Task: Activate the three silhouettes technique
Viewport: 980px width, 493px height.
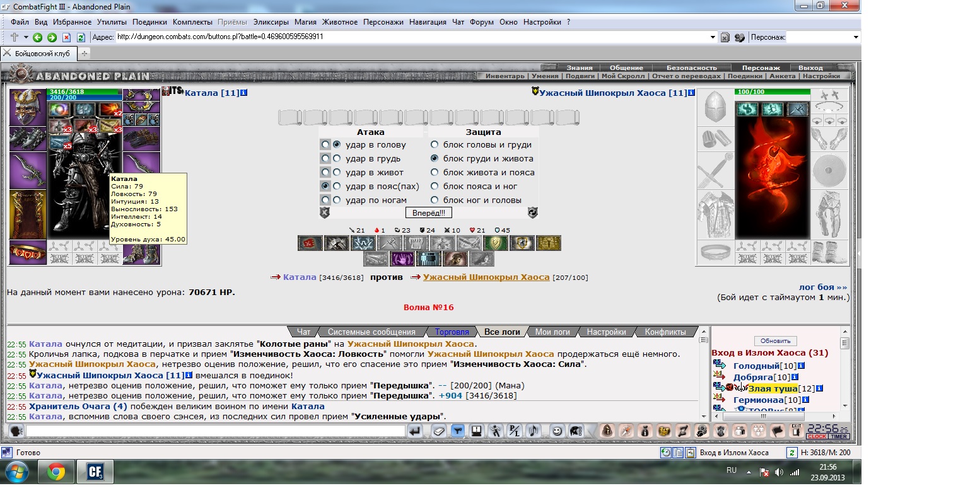Action: (x=429, y=259)
